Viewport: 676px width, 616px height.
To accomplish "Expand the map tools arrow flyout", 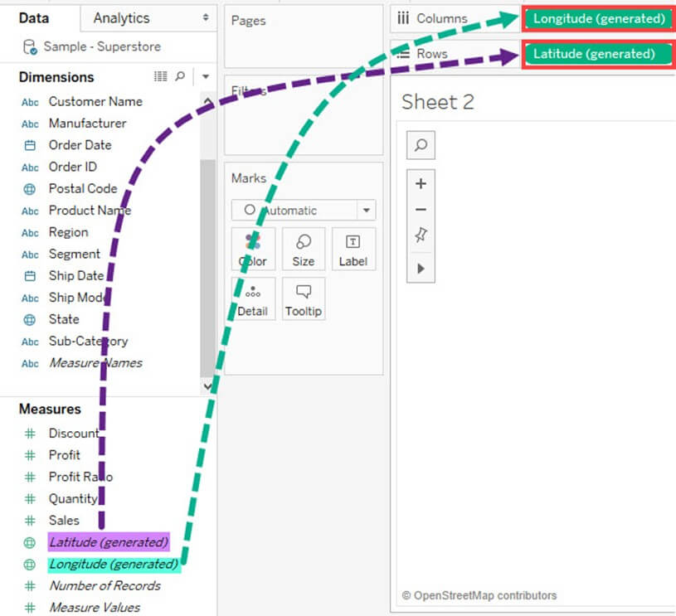I will 421,269.
